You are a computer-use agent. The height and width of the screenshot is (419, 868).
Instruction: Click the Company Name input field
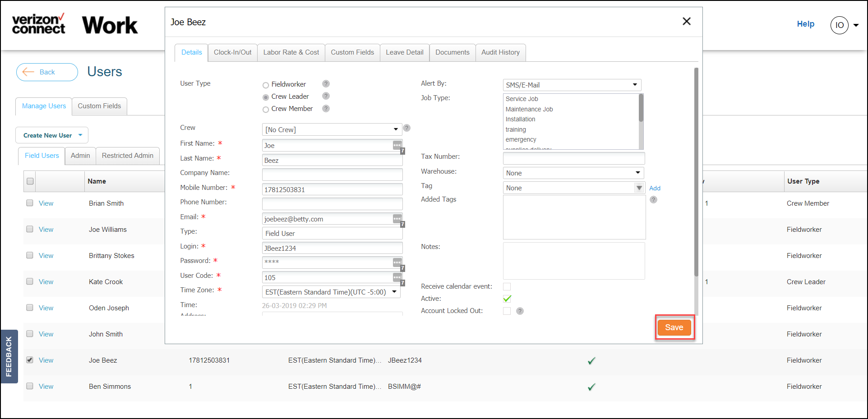coord(332,175)
